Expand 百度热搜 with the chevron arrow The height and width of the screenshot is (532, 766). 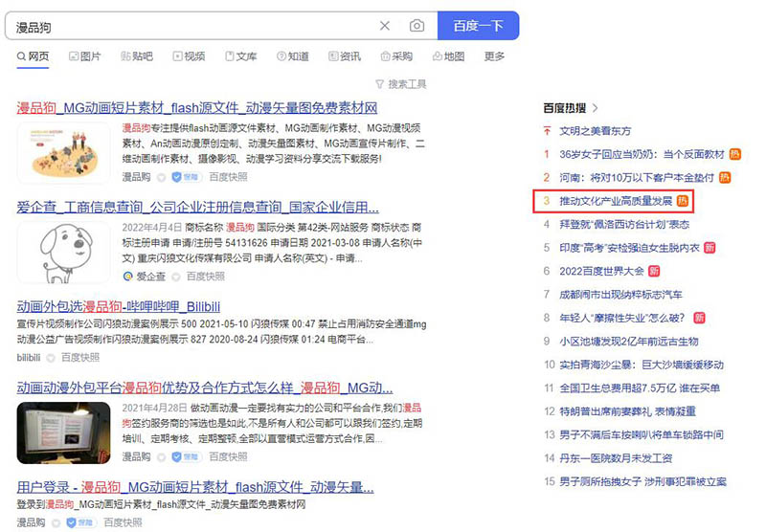pos(595,108)
